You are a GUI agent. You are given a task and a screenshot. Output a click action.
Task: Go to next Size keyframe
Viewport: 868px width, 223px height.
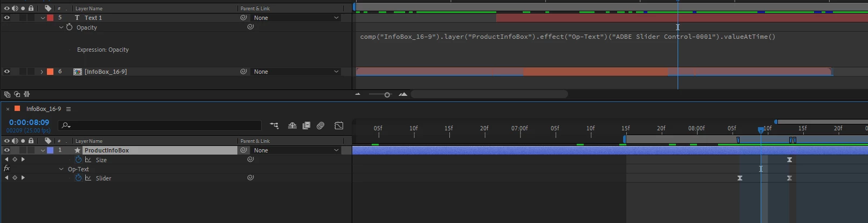[23, 159]
